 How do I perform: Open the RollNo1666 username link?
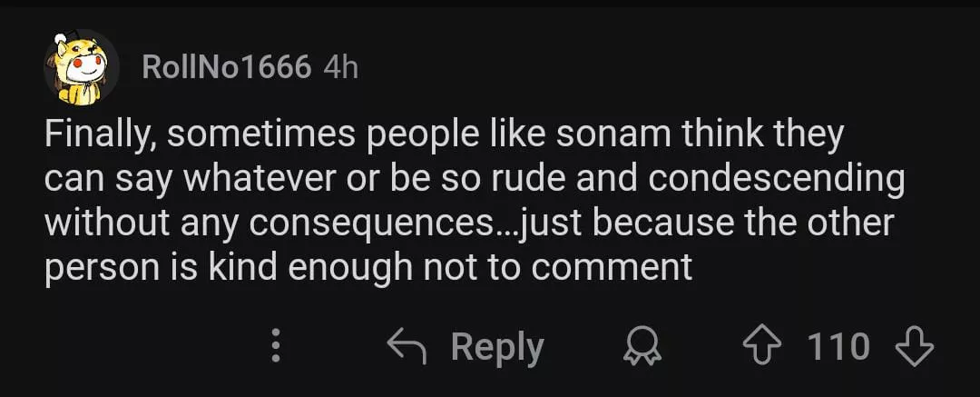pos(227,67)
